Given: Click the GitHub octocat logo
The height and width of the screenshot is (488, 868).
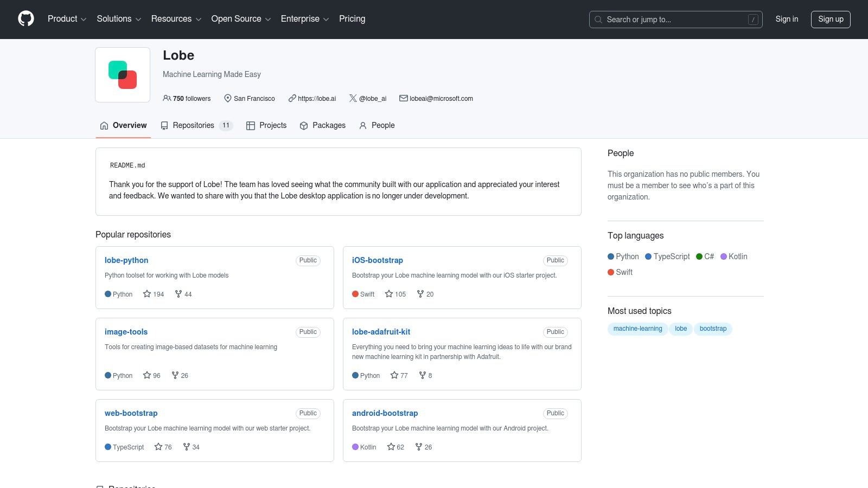Looking at the screenshot, I should [x=26, y=19].
